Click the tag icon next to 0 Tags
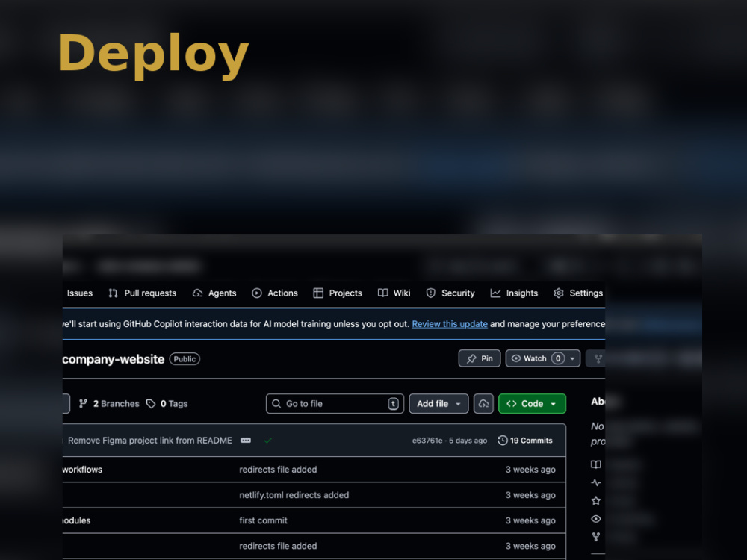This screenshot has width=747, height=560. [x=151, y=404]
